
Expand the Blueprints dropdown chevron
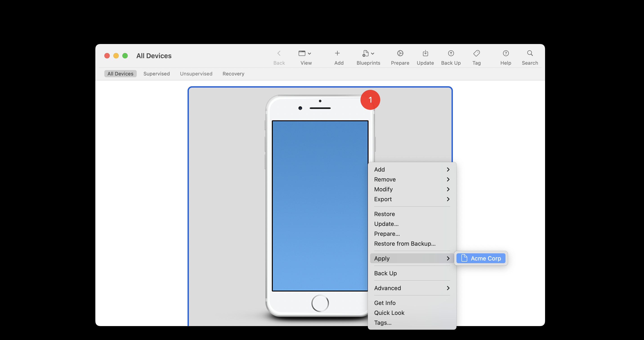pos(373,53)
